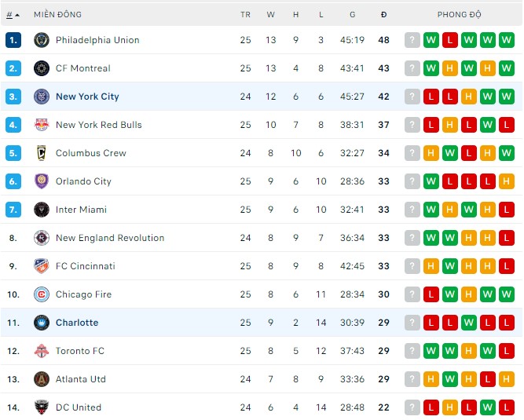Click the PHONG ĐỘ form column header
The height and width of the screenshot is (420, 524).
pyautogui.click(x=460, y=15)
